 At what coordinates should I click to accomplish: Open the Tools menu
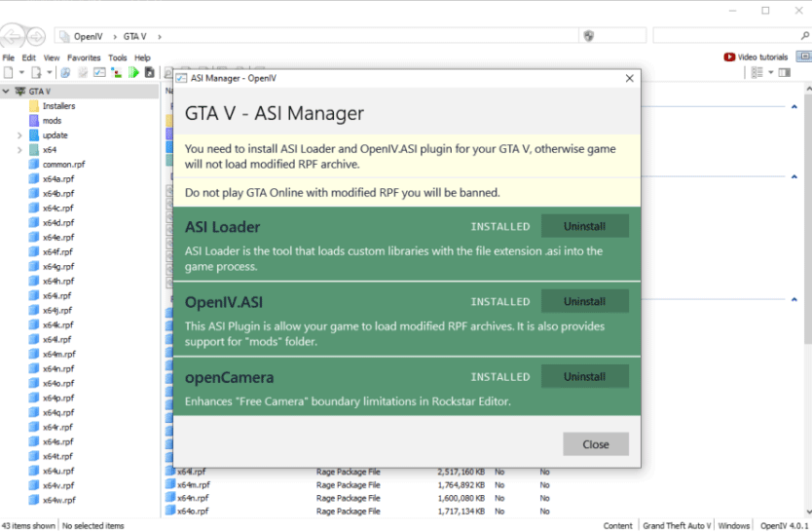[118, 57]
